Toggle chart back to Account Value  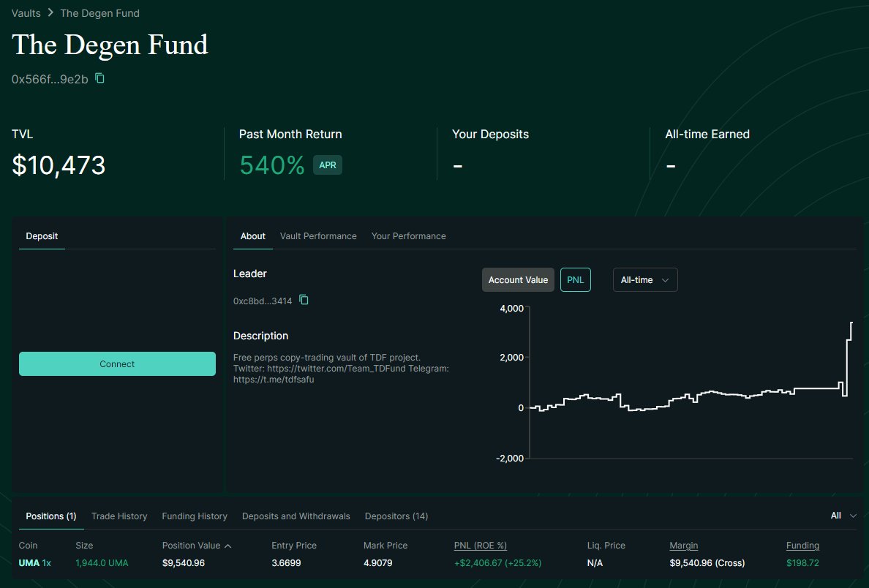coord(518,279)
